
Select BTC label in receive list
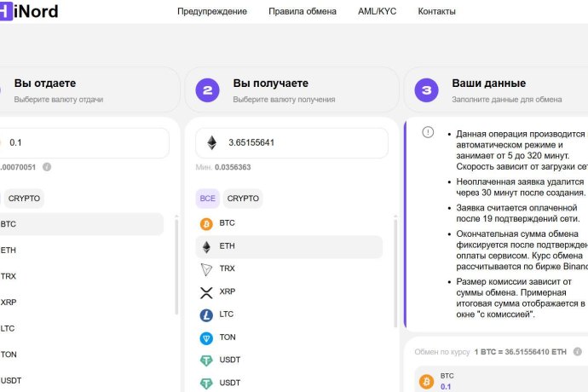[227, 223]
